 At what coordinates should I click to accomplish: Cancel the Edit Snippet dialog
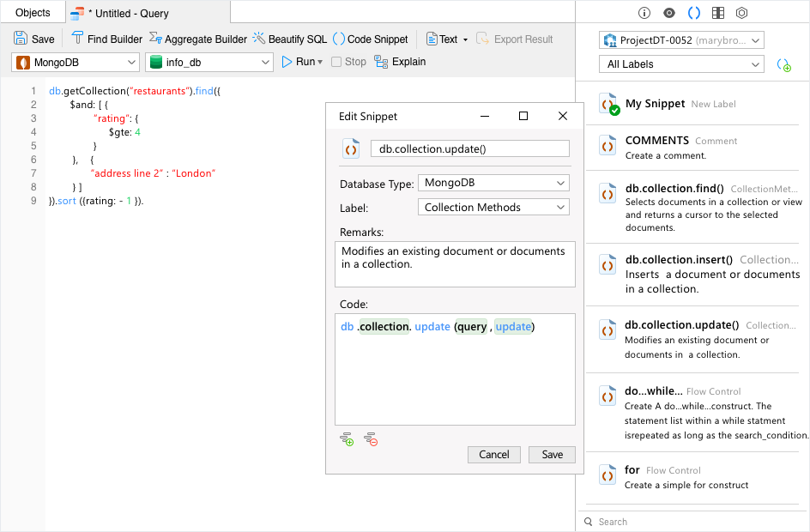coord(494,455)
